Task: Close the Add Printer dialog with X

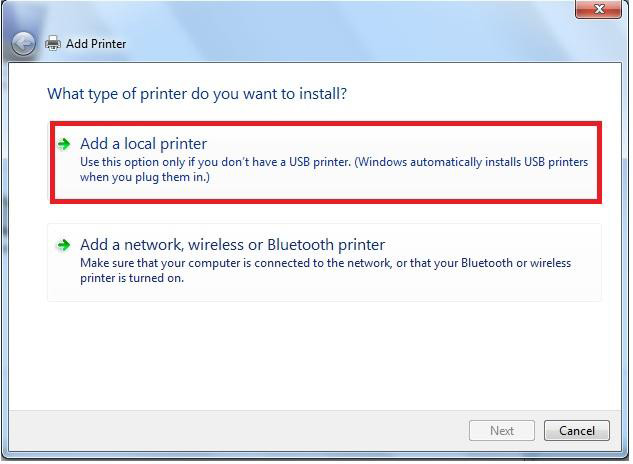Action: coord(599,9)
